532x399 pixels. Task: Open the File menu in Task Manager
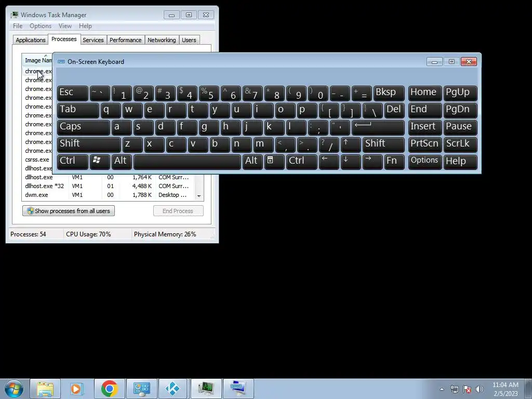[x=18, y=26]
